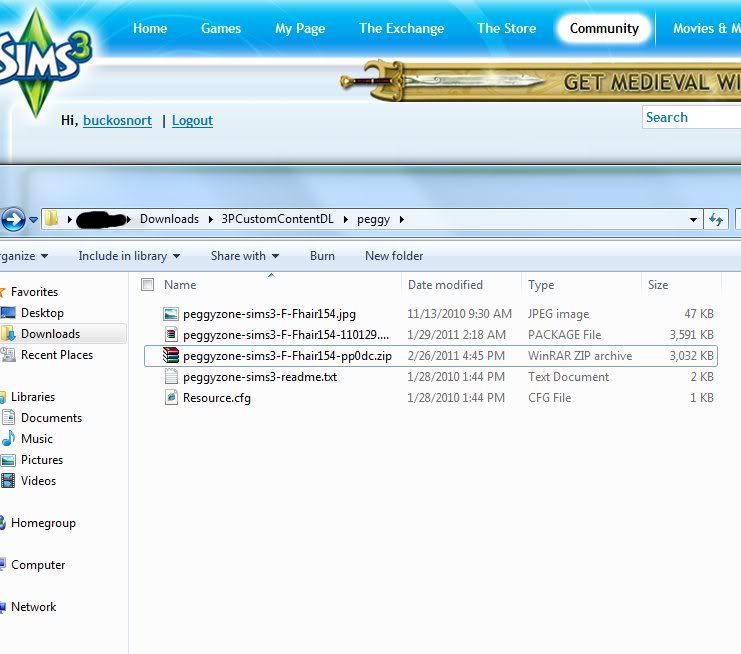Select the Resource.cfg file icon
The width and height of the screenshot is (741, 654).
click(x=171, y=398)
